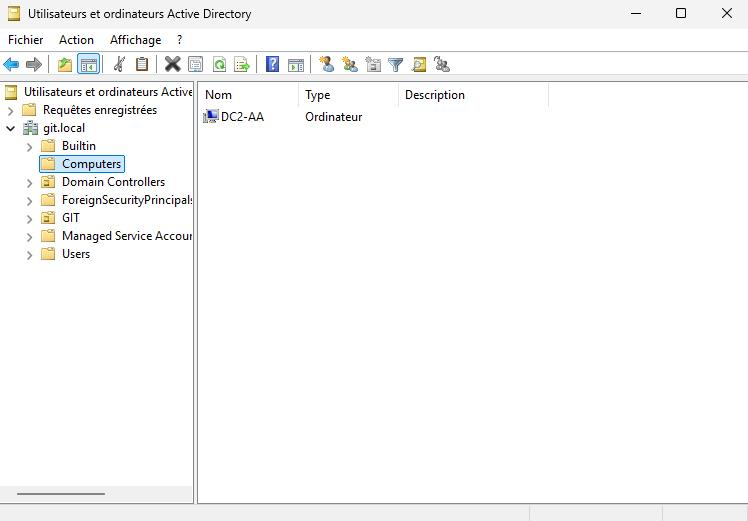This screenshot has height=521, width=748.
Task: Click the app icon in the title bar
Action: 14,14
